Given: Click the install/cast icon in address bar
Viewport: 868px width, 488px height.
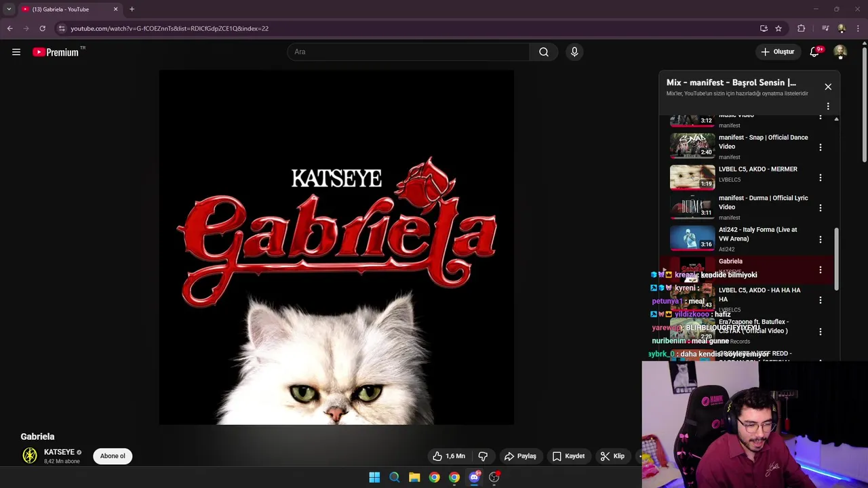Looking at the screenshot, I should tap(764, 28).
